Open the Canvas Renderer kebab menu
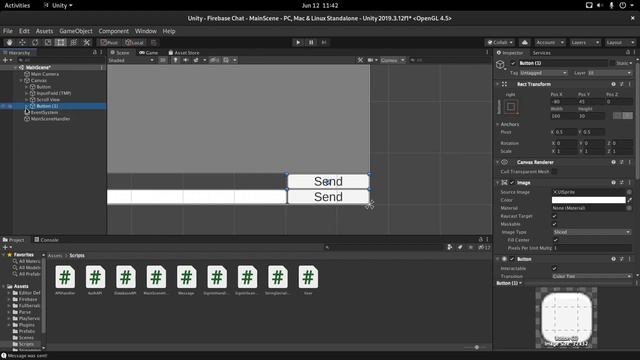640x360 pixels. (x=630, y=162)
